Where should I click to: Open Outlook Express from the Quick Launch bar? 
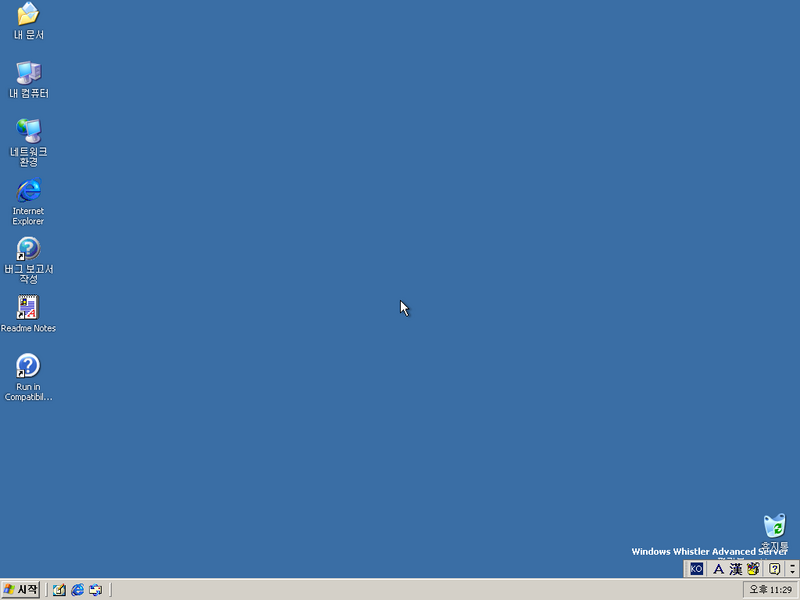pos(93,589)
